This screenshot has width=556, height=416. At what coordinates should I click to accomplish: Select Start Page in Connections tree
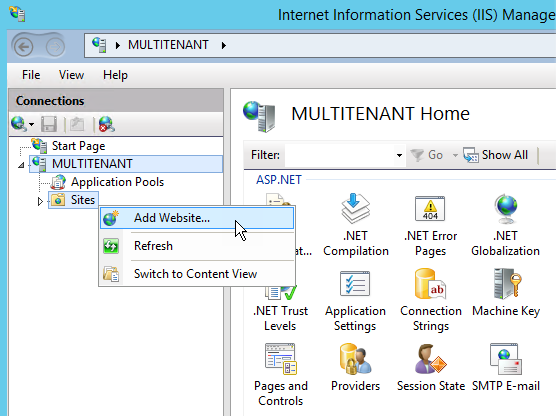coord(78,146)
